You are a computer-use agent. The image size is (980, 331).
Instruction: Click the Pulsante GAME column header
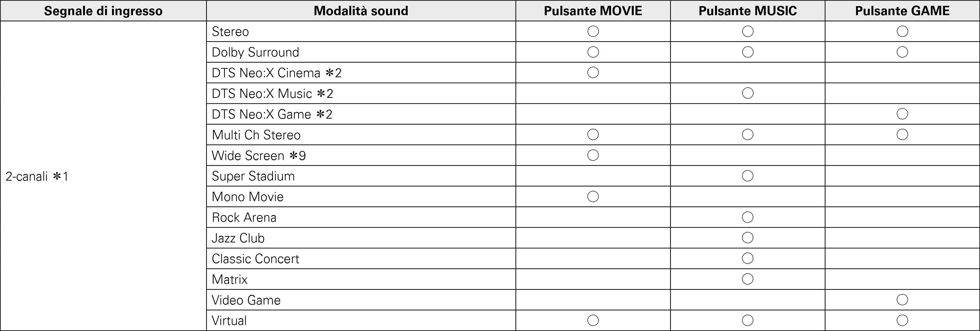pos(902,11)
